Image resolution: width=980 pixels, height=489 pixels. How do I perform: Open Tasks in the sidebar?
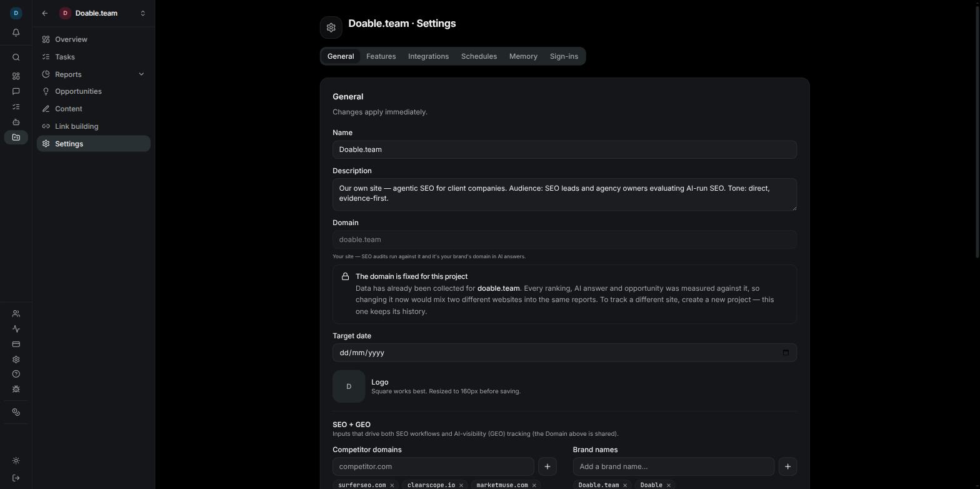tap(94, 57)
